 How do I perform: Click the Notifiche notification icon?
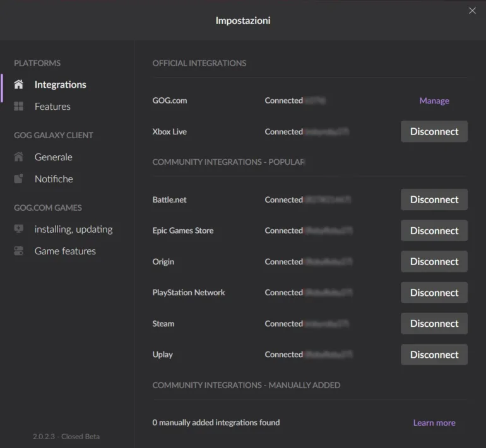(18, 179)
